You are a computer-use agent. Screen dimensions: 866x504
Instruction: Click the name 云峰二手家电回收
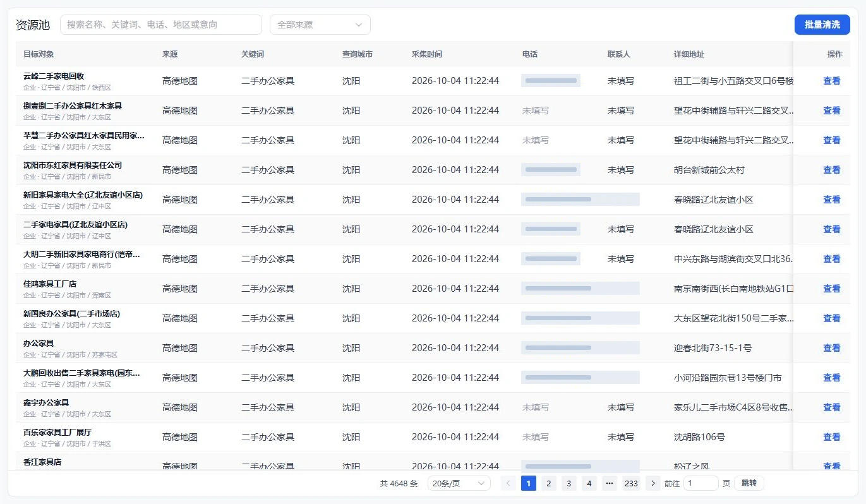point(54,76)
